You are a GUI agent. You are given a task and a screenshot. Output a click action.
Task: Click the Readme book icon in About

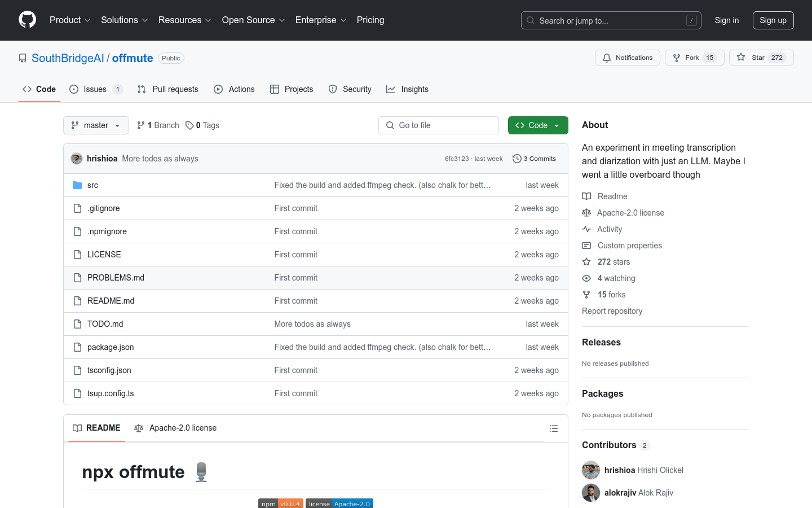pyautogui.click(x=586, y=196)
